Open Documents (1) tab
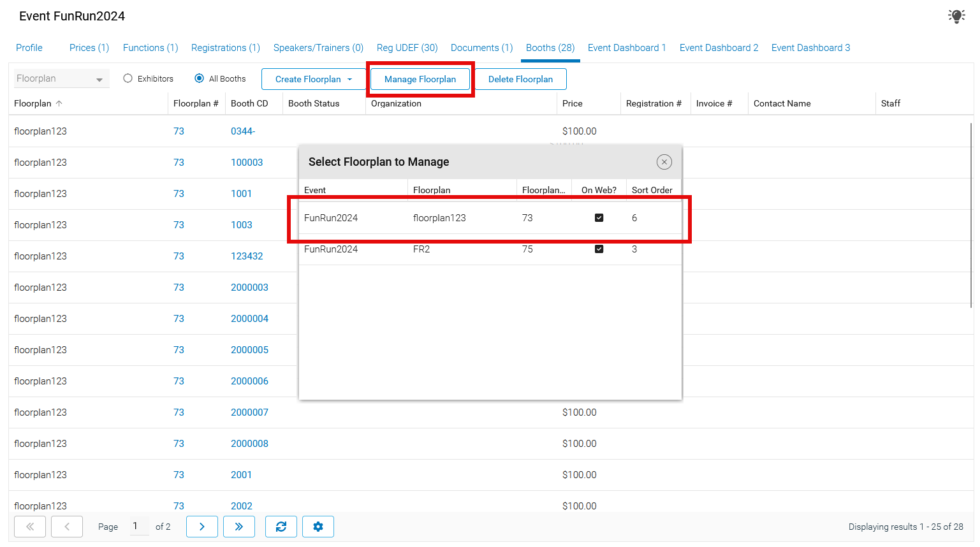Screen dimensions: 980x547 pos(482,48)
